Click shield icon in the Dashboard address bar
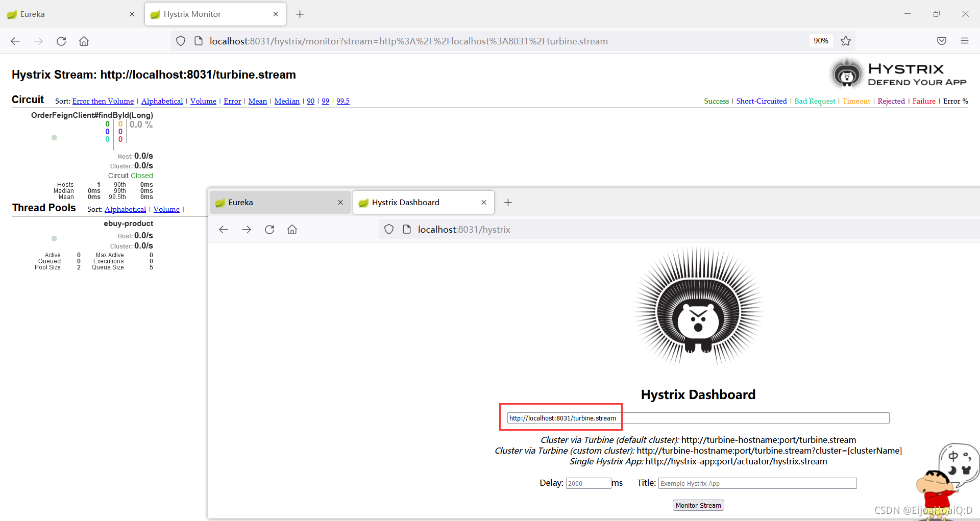 click(x=389, y=230)
